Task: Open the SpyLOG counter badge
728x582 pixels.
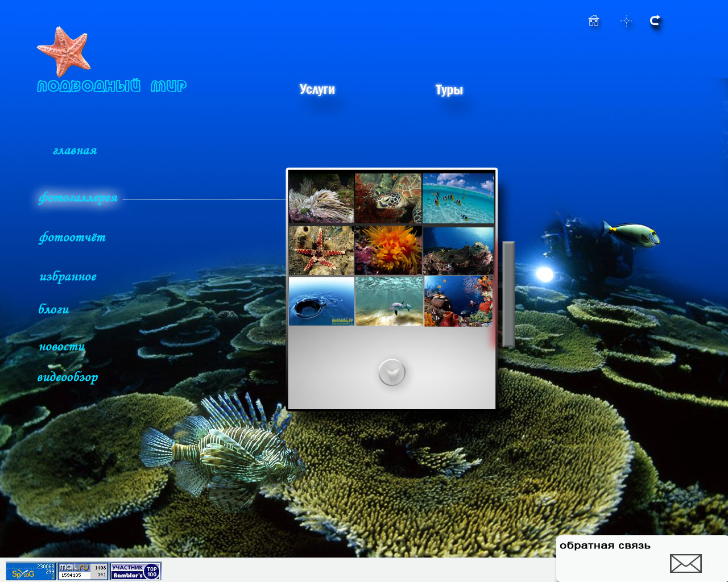Action: [31, 571]
